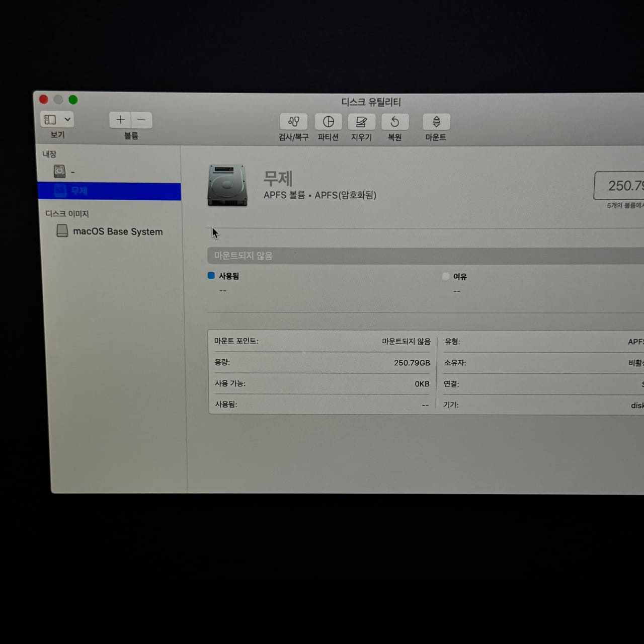Click the 소유자 label in info table
The image size is (644, 644).
pos(455,363)
